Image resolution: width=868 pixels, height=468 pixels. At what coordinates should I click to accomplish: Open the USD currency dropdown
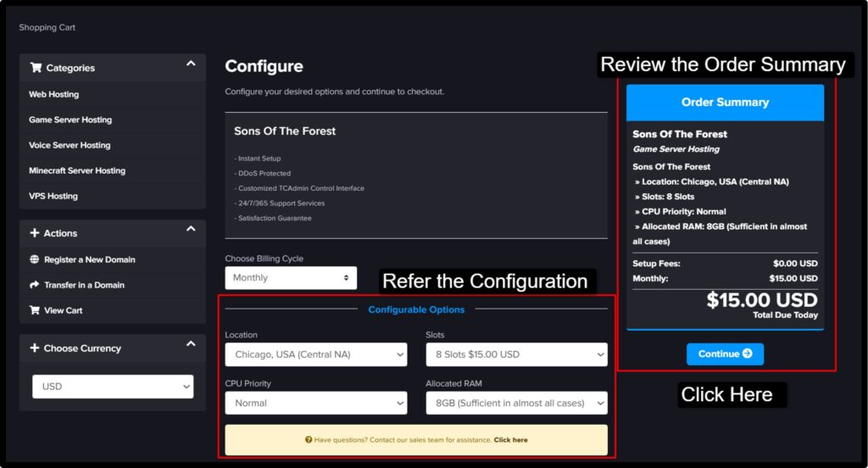113,387
